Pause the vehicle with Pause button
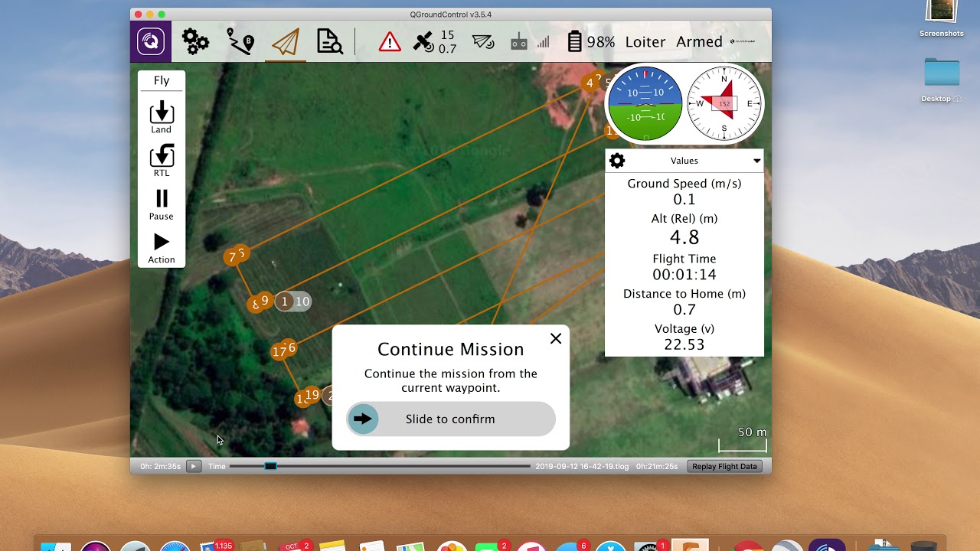 162,204
